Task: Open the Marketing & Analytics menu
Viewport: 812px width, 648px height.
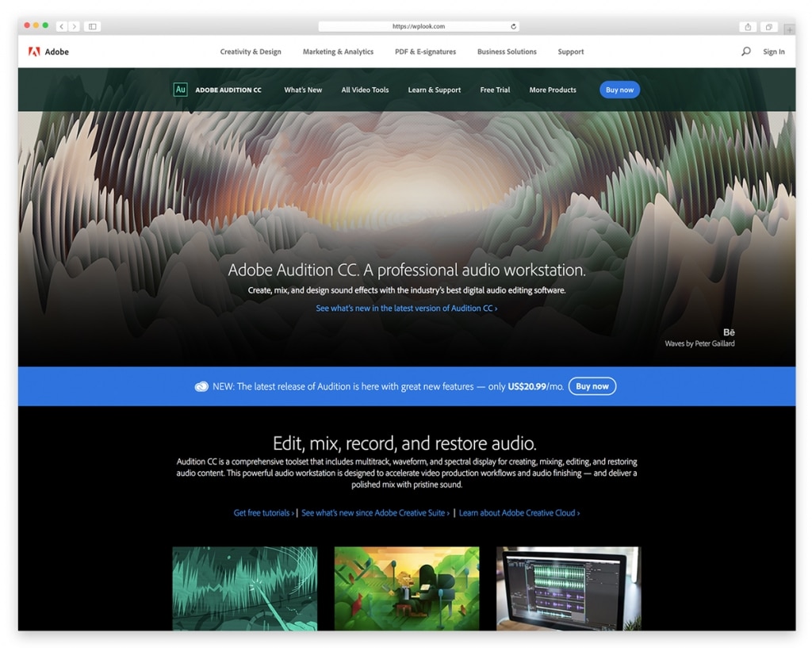Action: tap(338, 52)
